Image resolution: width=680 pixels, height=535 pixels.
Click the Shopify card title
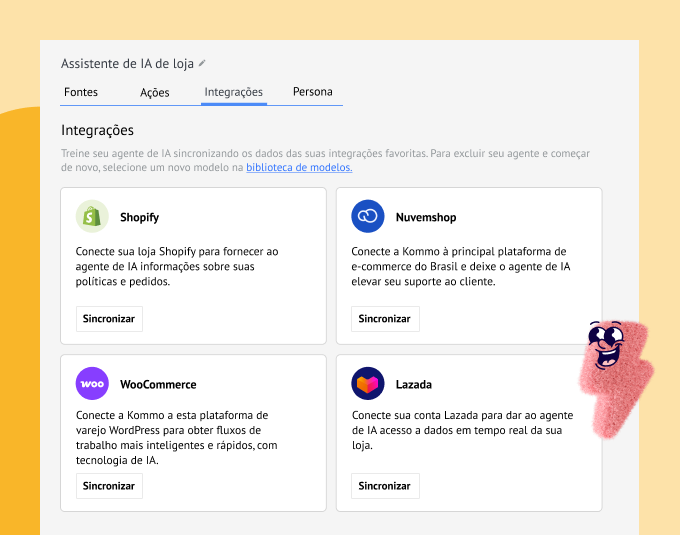(139, 217)
